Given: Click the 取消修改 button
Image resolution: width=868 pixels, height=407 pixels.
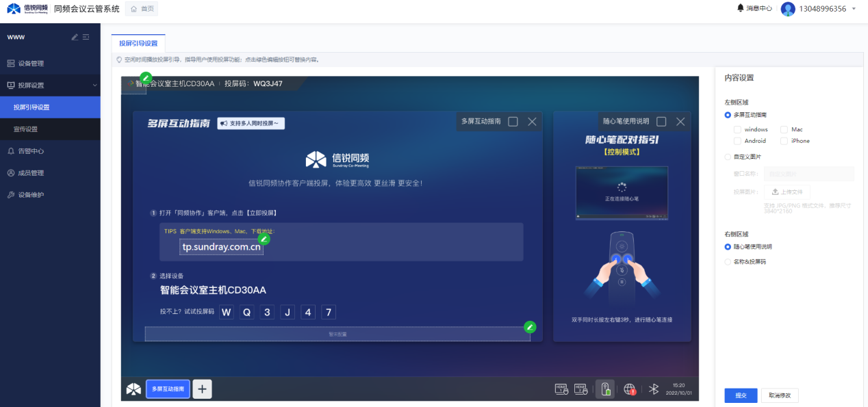Looking at the screenshot, I should 780,395.
